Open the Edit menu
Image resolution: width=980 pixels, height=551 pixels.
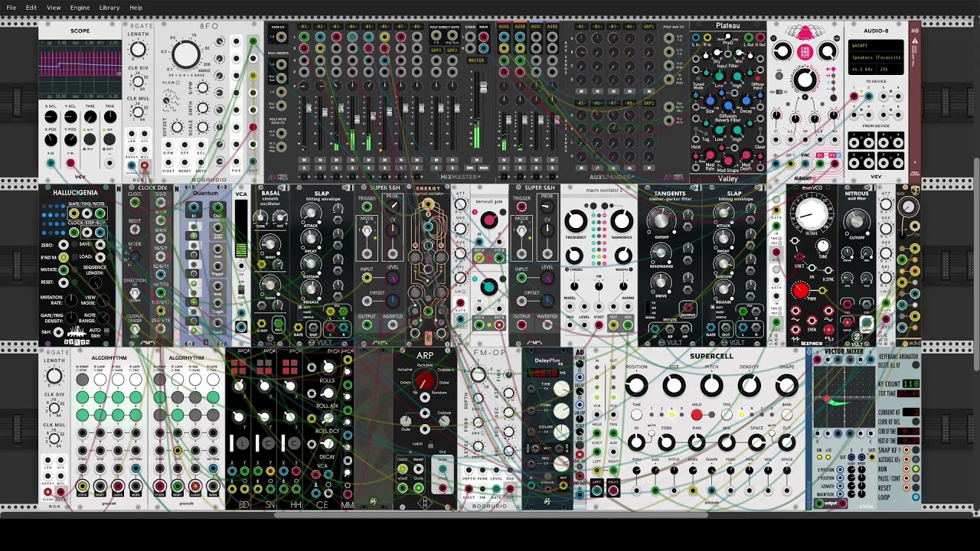point(31,8)
